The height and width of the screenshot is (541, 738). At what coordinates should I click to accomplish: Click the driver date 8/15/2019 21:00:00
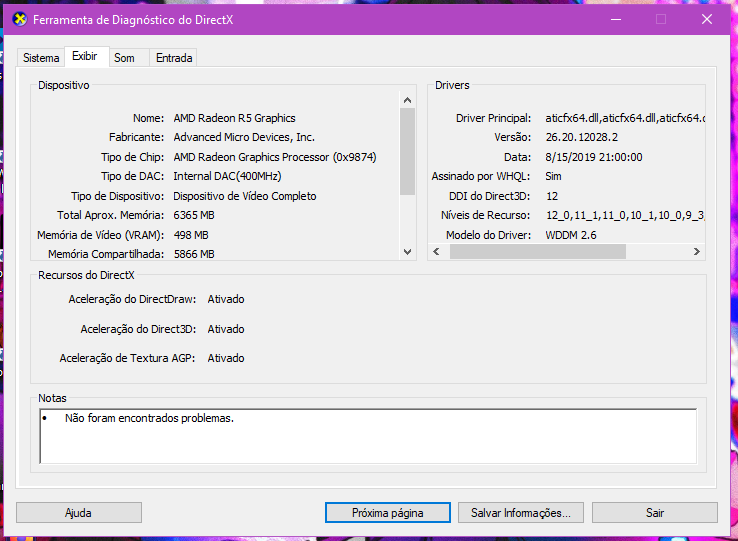[594, 157]
